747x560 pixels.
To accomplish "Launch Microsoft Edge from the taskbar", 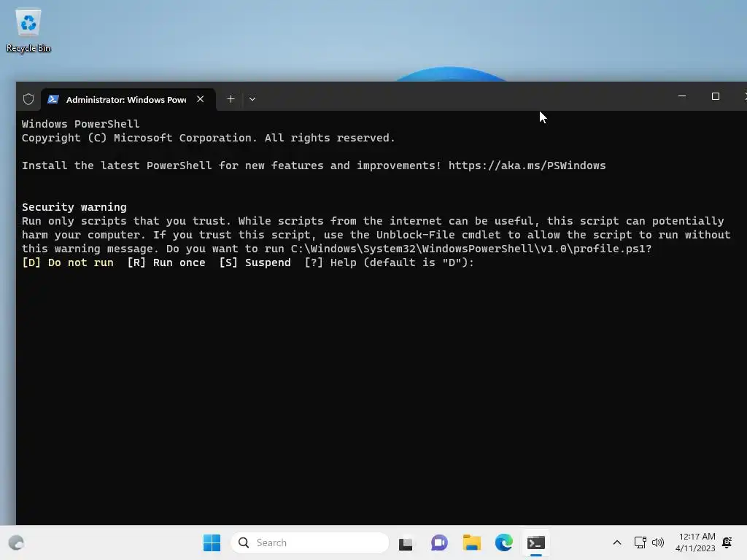I will click(504, 542).
